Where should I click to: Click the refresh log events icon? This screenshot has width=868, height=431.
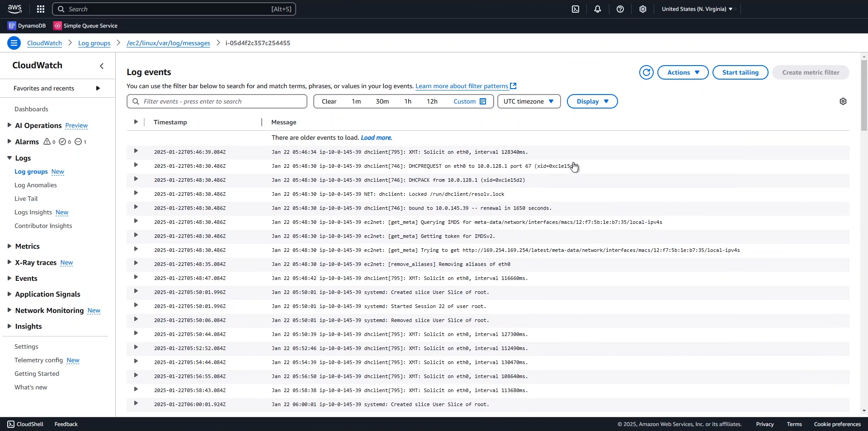646,72
